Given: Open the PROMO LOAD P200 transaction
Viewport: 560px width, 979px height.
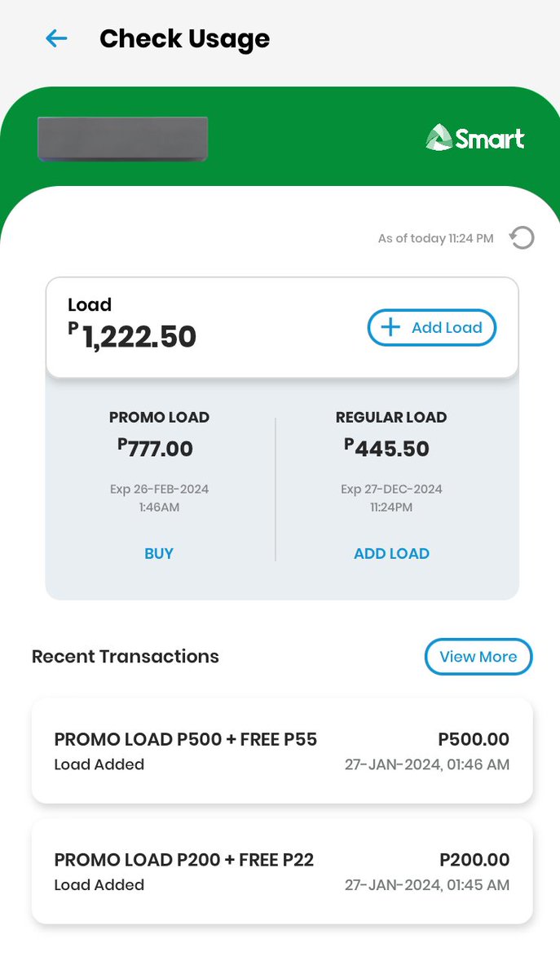Looking at the screenshot, I should [x=282, y=871].
